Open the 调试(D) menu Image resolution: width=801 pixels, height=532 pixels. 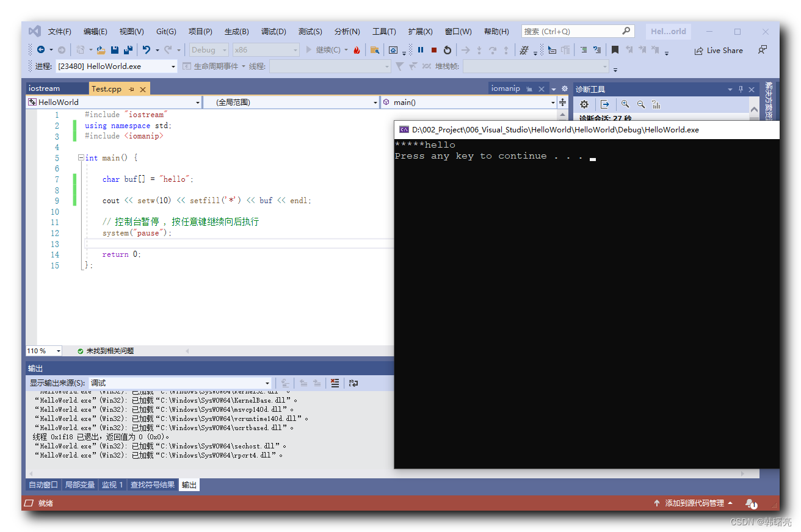273,31
